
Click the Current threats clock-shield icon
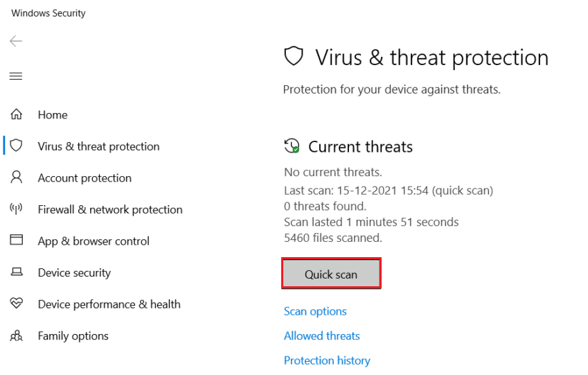pyautogui.click(x=292, y=147)
